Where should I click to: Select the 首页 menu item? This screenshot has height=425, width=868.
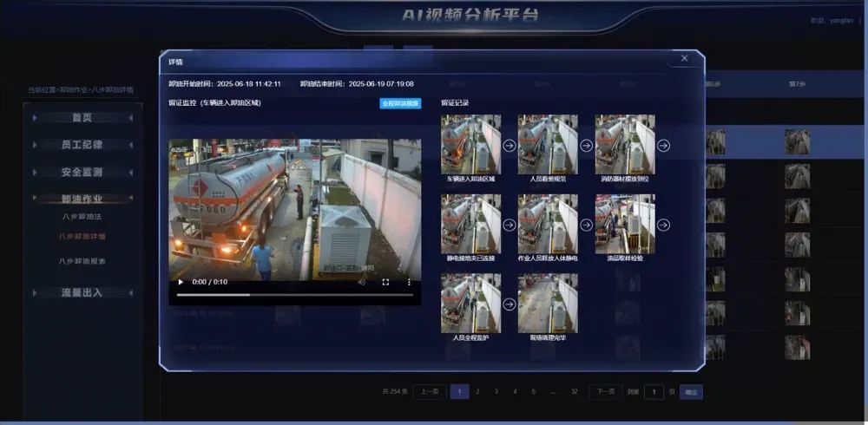tap(82, 118)
